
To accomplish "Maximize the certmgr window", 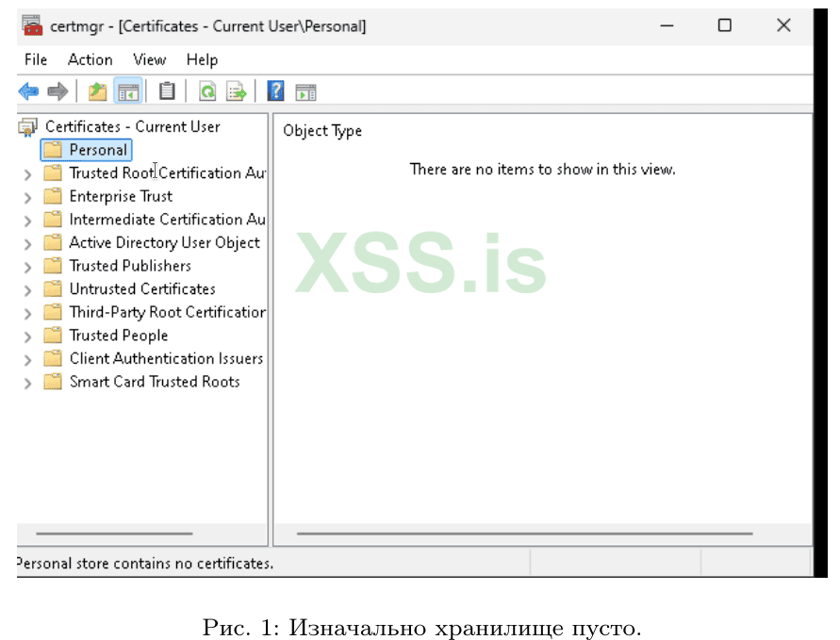I will (724, 25).
